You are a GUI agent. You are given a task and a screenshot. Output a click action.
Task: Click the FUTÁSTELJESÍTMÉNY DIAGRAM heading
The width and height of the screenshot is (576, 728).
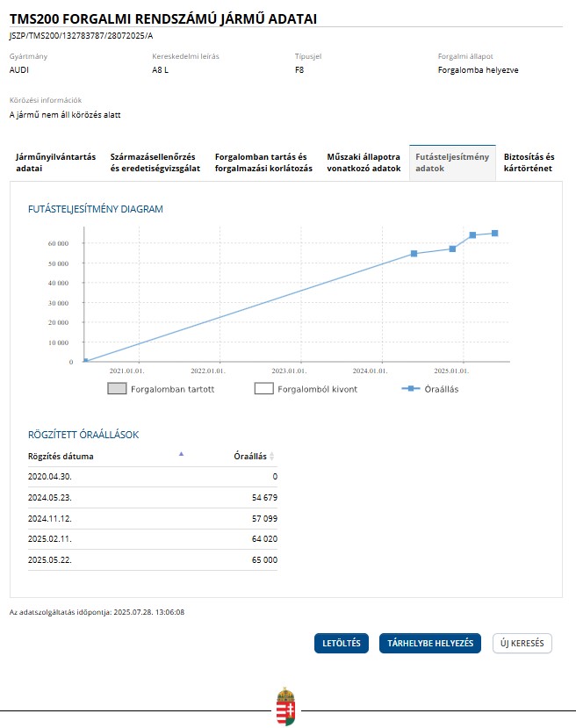click(96, 209)
